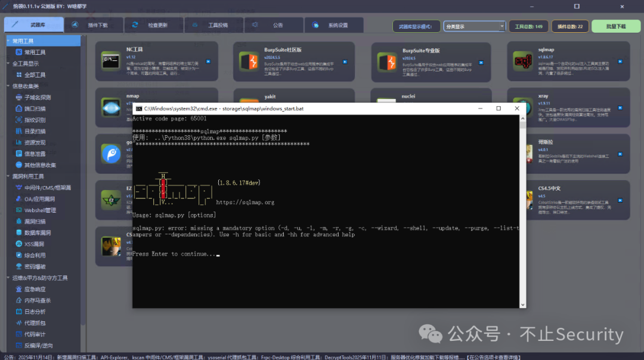Select 端口扫描 in the sidebar

point(35,108)
